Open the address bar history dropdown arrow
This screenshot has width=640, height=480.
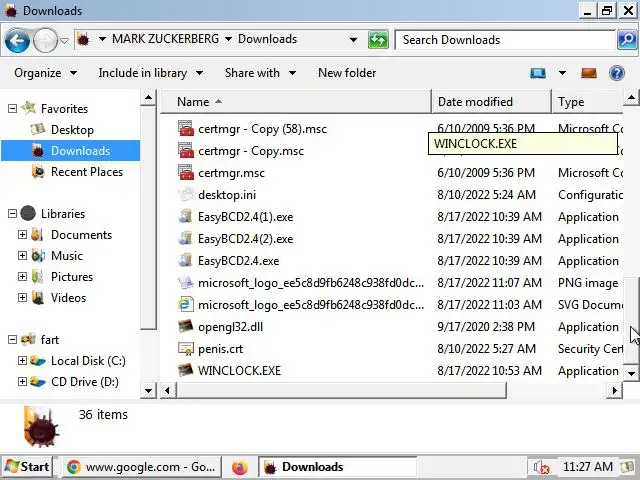353,40
